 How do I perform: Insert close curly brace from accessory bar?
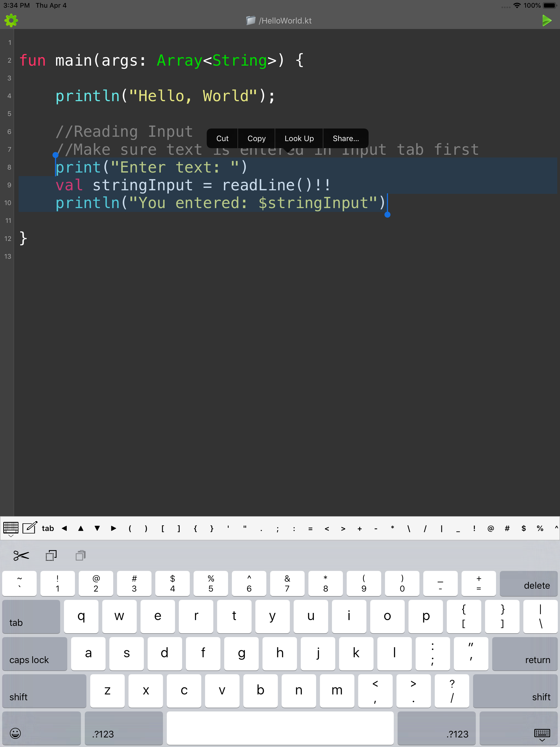pyautogui.click(x=212, y=529)
